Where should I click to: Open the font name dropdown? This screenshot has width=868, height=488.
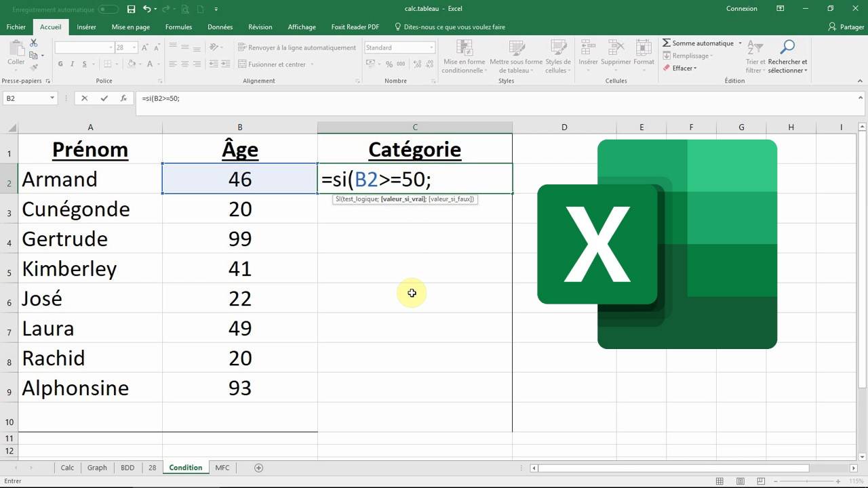coord(111,47)
